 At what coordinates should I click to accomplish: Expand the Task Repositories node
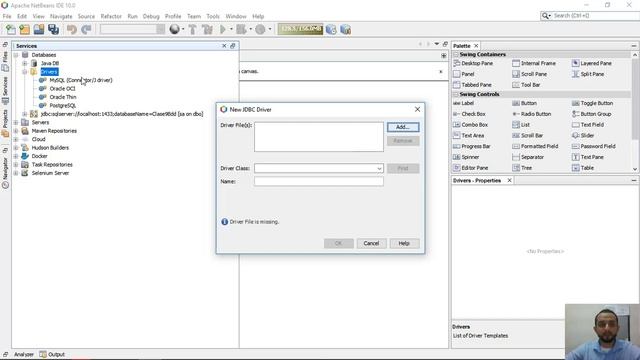(x=16, y=164)
